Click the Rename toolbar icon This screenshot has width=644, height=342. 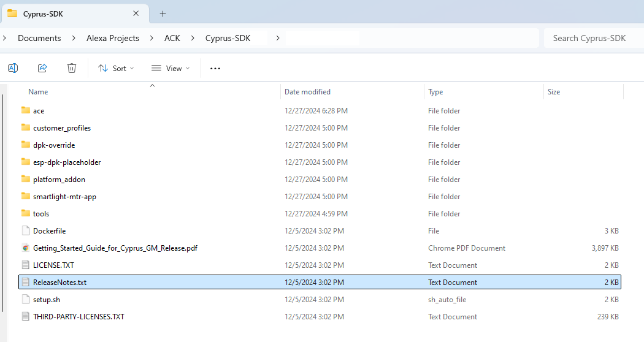coord(13,68)
